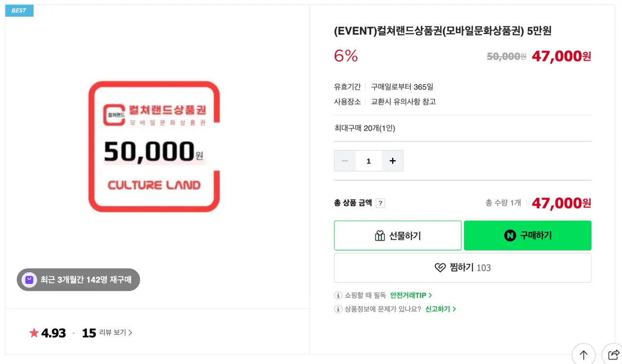Click the 선물하기 gift button
Image resolution: width=622 pixels, height=364 pixels.
tap(397, 235)
